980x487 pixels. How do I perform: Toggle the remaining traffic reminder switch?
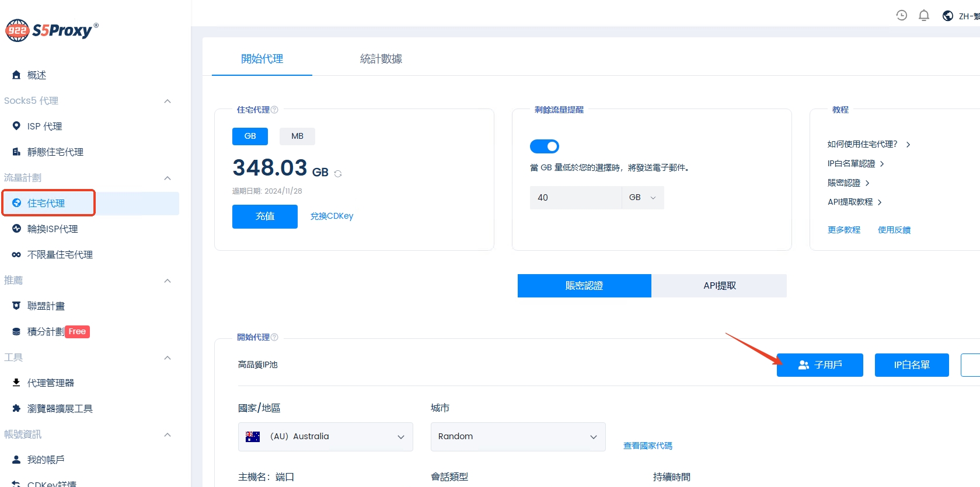coord(544,146)
